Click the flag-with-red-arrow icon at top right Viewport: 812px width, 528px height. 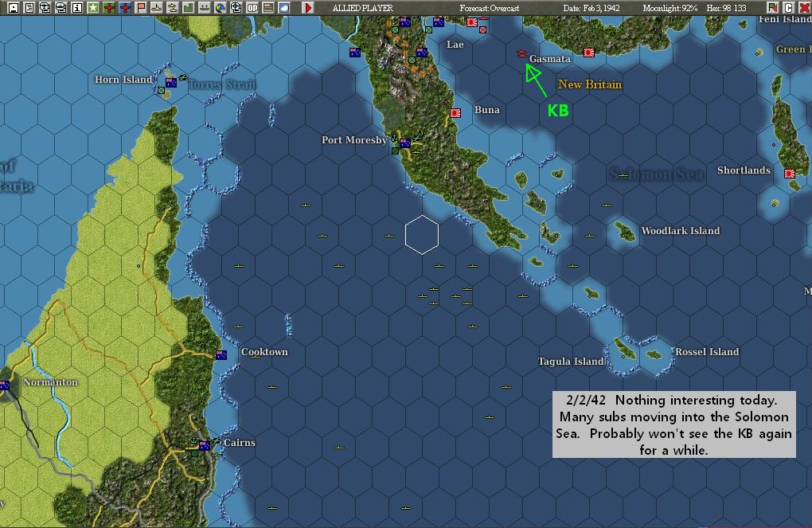click(x=773, y=8)
